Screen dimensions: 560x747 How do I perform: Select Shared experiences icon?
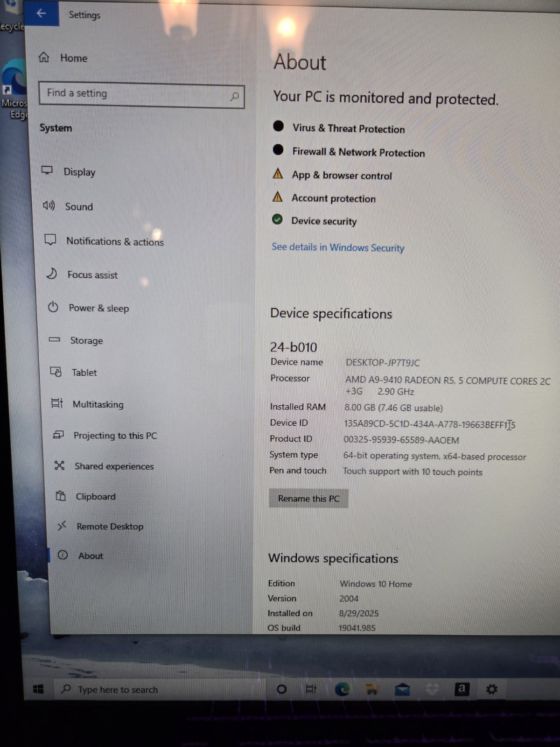point(59,465)
